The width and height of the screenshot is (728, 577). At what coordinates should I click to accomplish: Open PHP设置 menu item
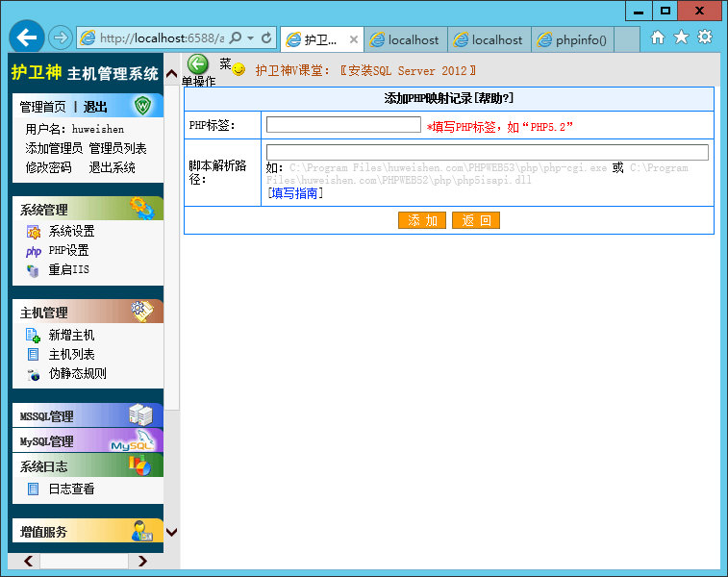[68, 251]
